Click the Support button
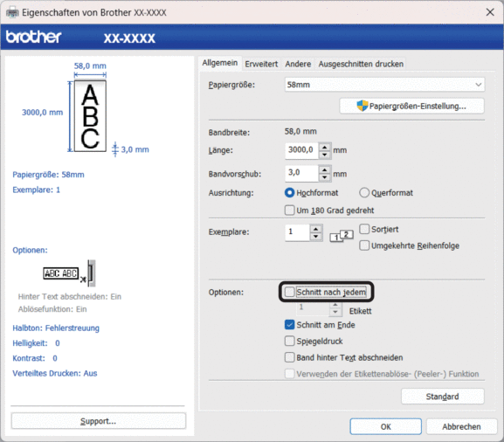Screen dimensions: 504x442 click(98, 421)
